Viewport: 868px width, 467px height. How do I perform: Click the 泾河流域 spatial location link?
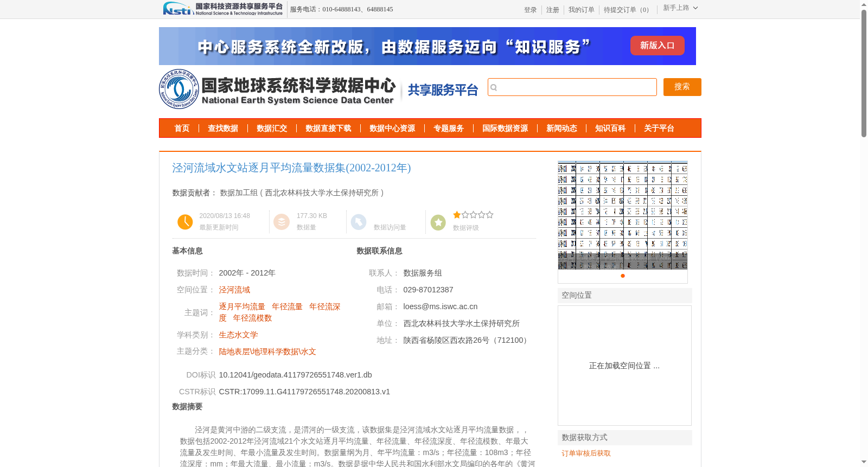click(x=234, y=290)
